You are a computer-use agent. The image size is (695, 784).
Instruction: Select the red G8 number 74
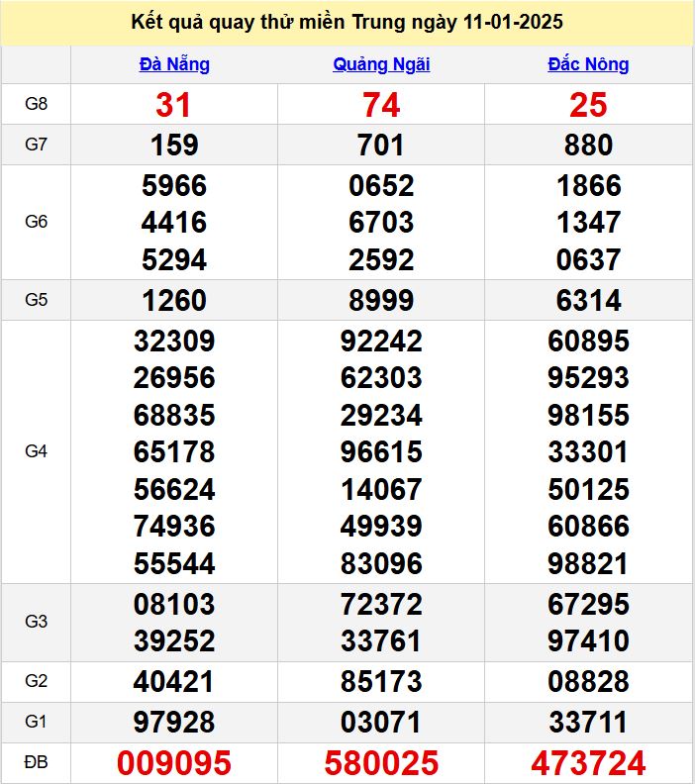pyautogui.click(x=381, y=105)
